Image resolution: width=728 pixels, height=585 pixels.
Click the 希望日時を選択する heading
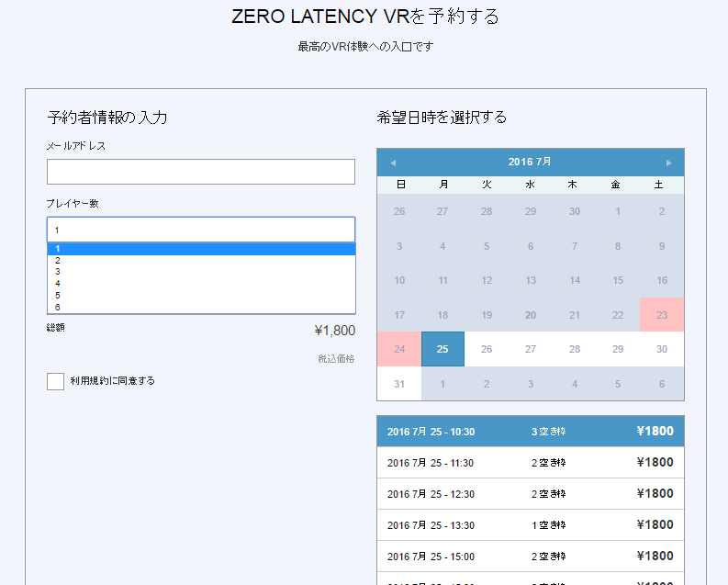pyautogui.click(x=442, y=118)
